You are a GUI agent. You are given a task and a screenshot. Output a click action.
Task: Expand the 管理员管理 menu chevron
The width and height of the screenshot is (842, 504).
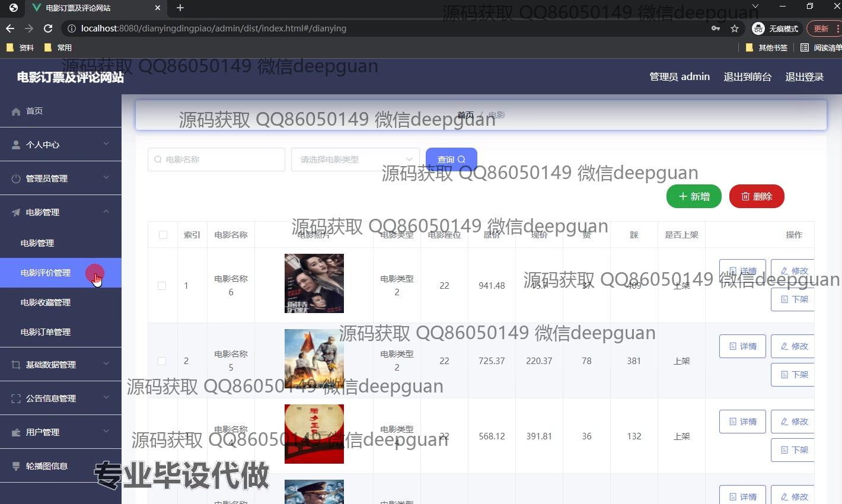[x=106, y=177]
